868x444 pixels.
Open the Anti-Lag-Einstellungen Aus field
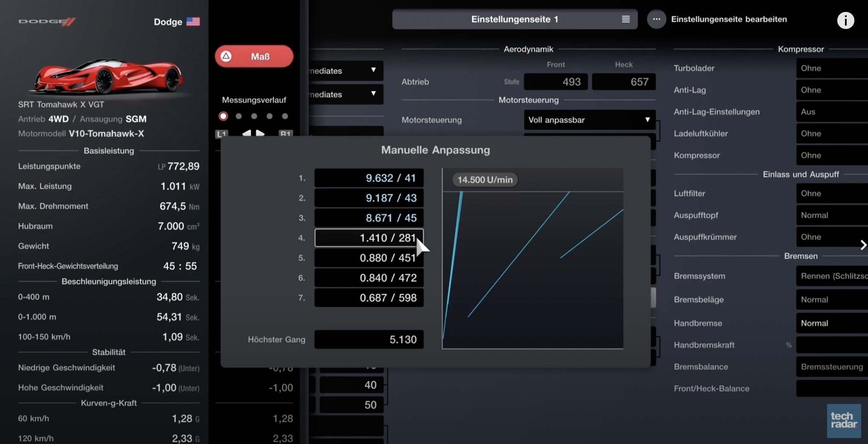pyautogui.click(x=832, y=112)
